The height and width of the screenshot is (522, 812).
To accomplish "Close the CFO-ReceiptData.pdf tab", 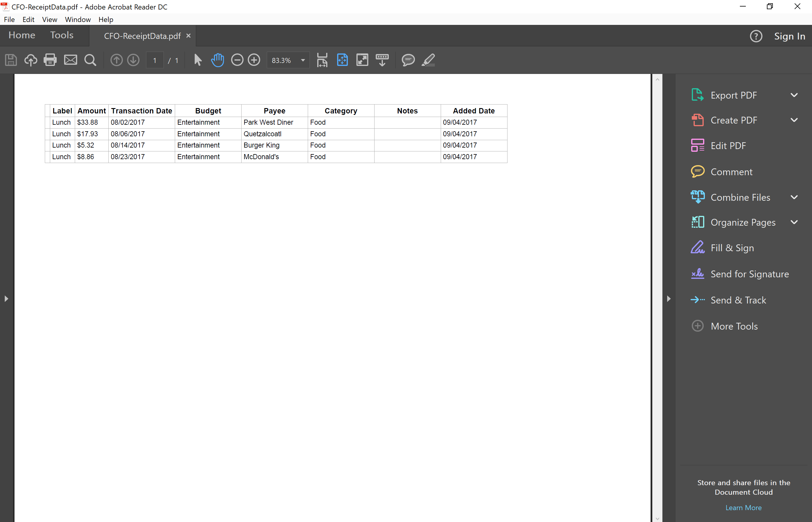I will point(188,36).
